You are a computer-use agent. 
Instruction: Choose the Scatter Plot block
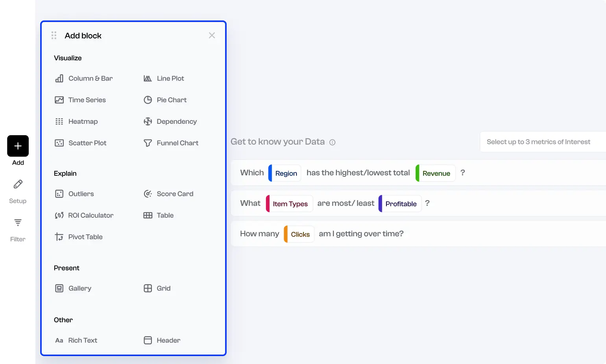[87, 143]
